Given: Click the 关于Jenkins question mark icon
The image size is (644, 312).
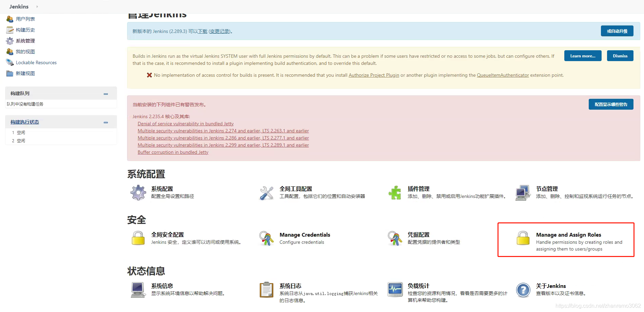Looking at the screenshot, I should tap(523, 290).
